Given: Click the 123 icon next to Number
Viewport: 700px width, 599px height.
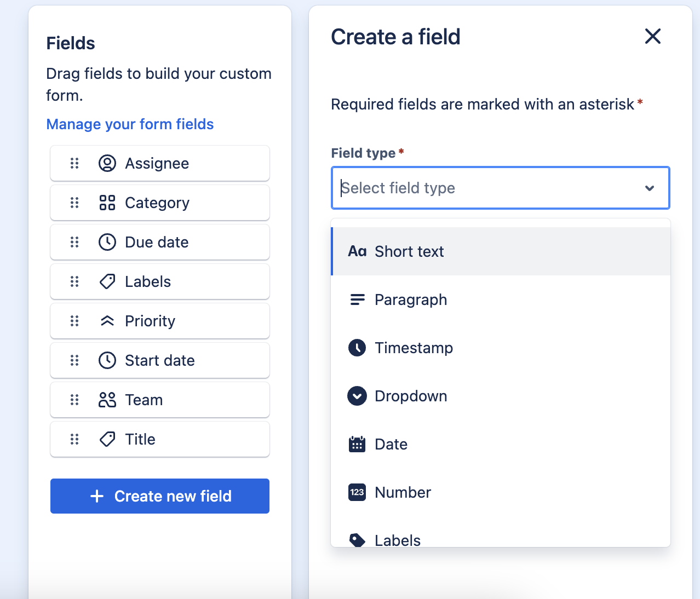Looking at the screenshot, I should pyautogui.click(x=357, y=492).
